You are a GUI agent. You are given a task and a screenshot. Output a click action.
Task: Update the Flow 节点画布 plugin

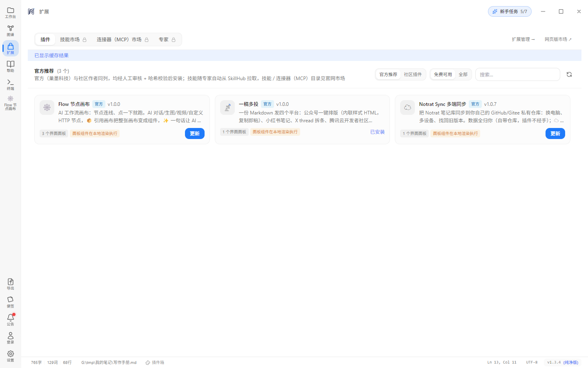click(195, 134)
